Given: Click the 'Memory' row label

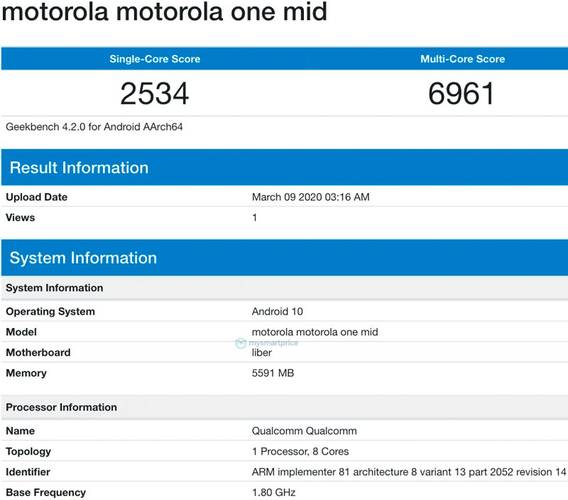Looking at the screenshot, I should [x=26, y=373].
